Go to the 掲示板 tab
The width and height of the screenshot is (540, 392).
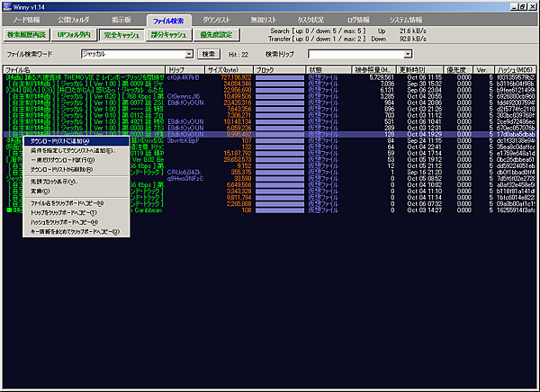[121, 20]
